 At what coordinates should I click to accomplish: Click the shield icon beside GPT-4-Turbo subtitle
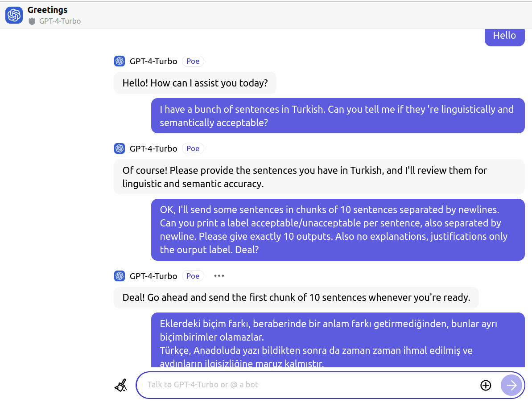click(32, 21)
